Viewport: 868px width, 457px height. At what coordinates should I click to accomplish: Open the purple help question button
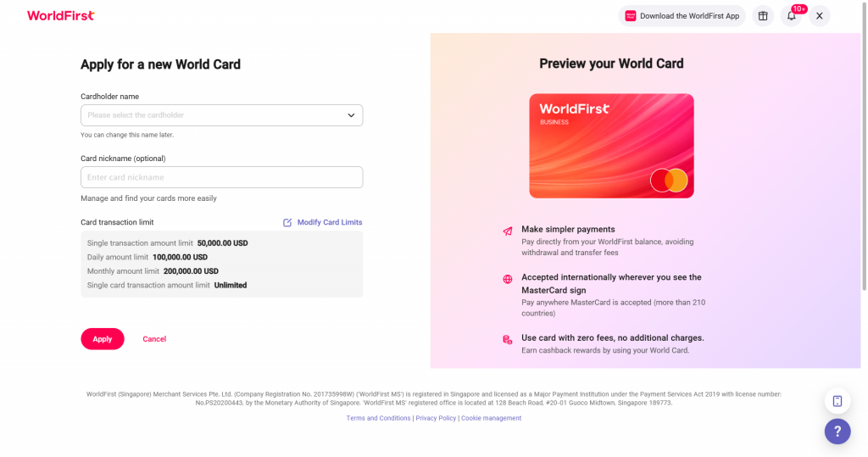click(x=837, y=431)
